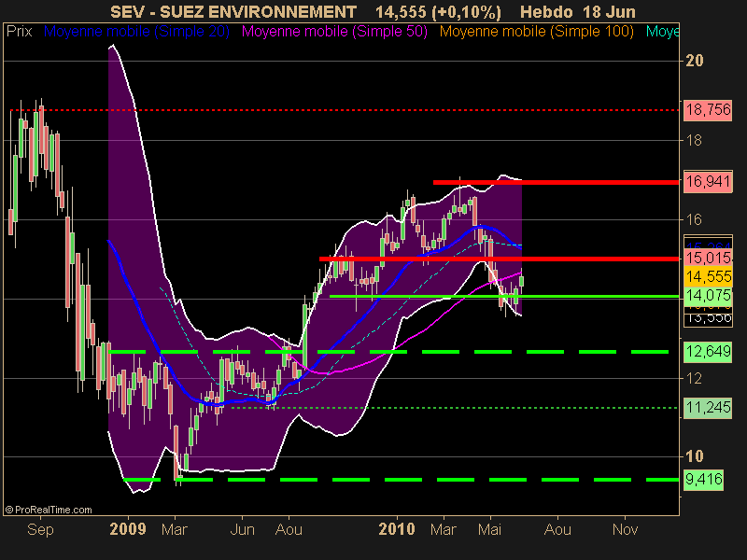This screenshot has height=560, width=747.
Task: Click the Jun time axis label
Action: point(242,529)
